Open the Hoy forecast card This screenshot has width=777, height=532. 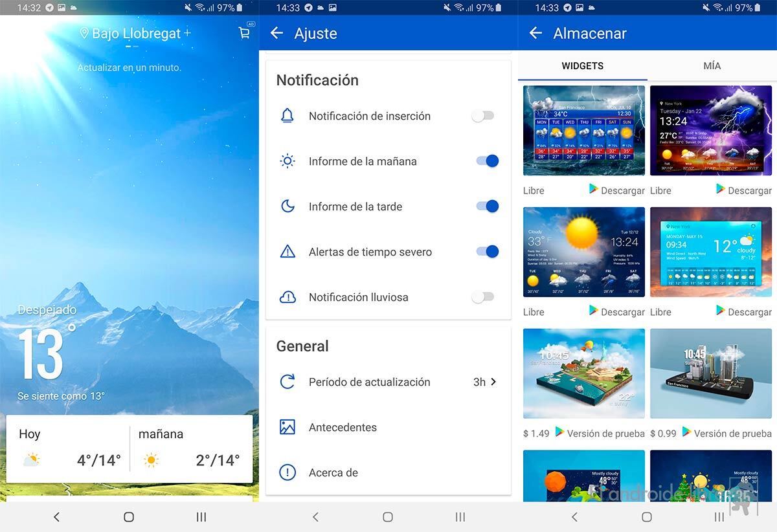[69, 449]
